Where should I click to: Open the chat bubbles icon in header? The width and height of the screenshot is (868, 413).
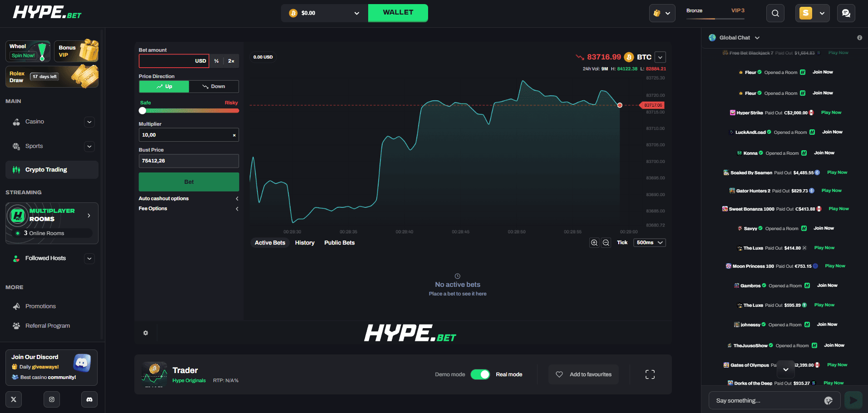coord(846,13)
